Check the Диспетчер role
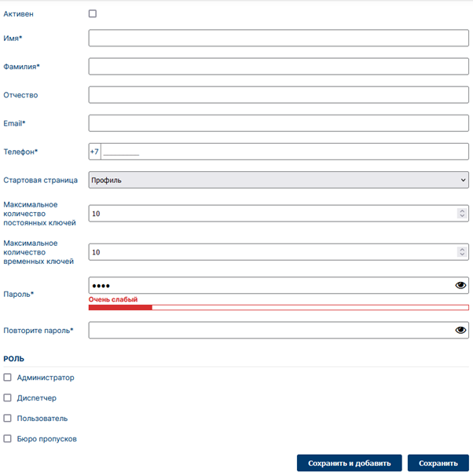The height and width of the screenshot is (476, 473). point(7,397)
